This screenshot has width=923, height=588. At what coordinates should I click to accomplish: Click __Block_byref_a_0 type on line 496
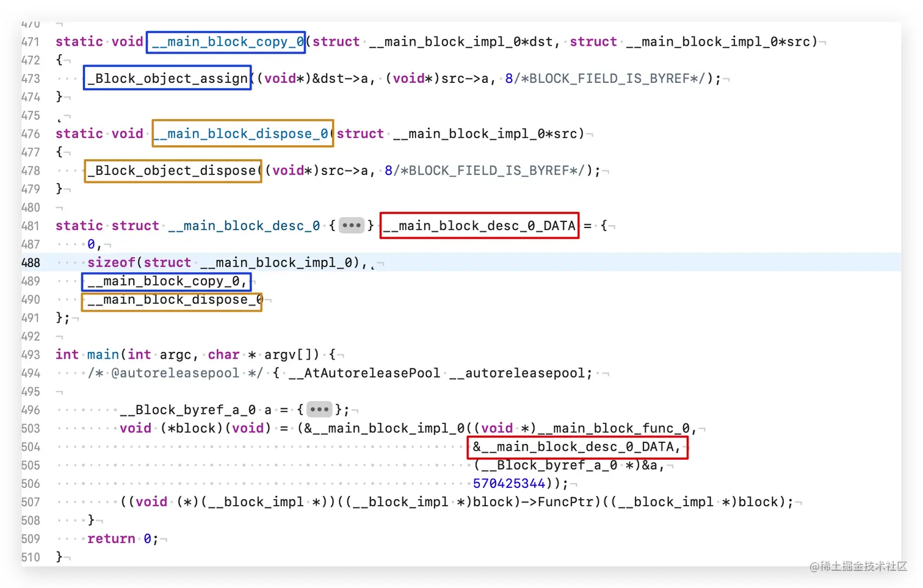(188, 410)
